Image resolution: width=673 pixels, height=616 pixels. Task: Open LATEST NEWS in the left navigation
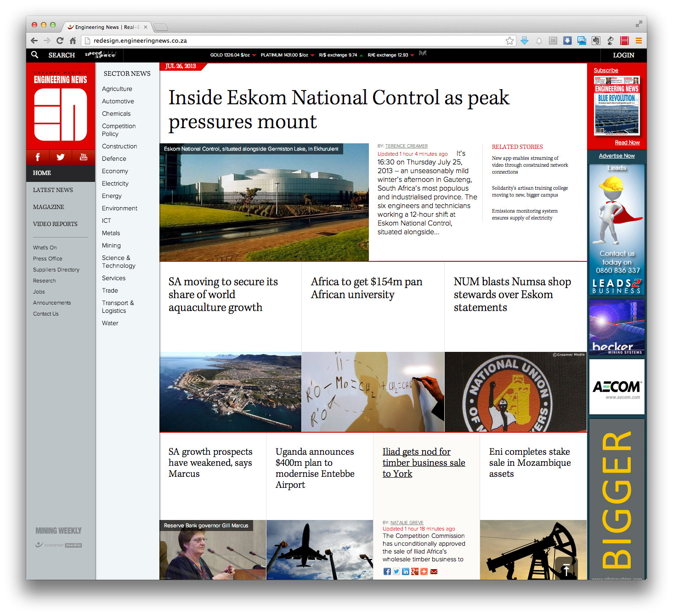pyautogui.click(x=53, y=190)
